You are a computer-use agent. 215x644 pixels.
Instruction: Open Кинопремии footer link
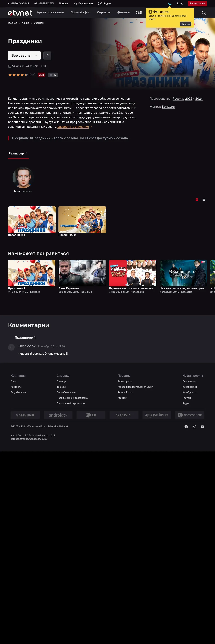click(190, 387)
